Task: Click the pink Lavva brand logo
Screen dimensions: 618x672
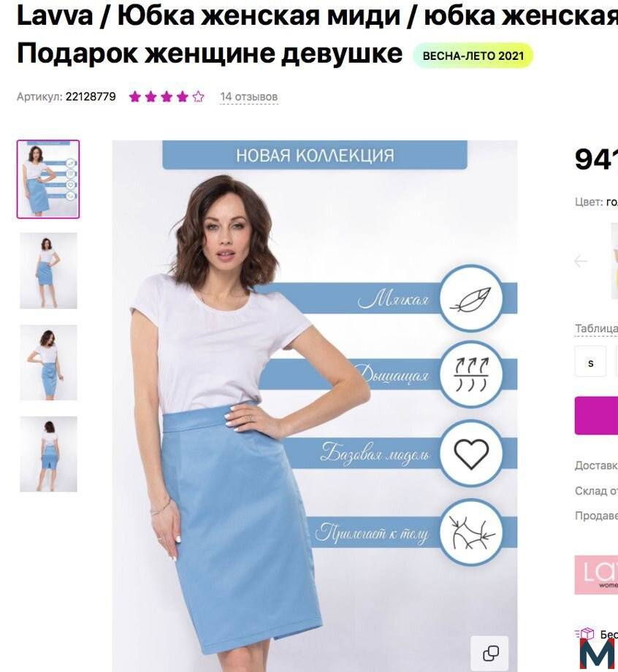Action: coord(596,575)
